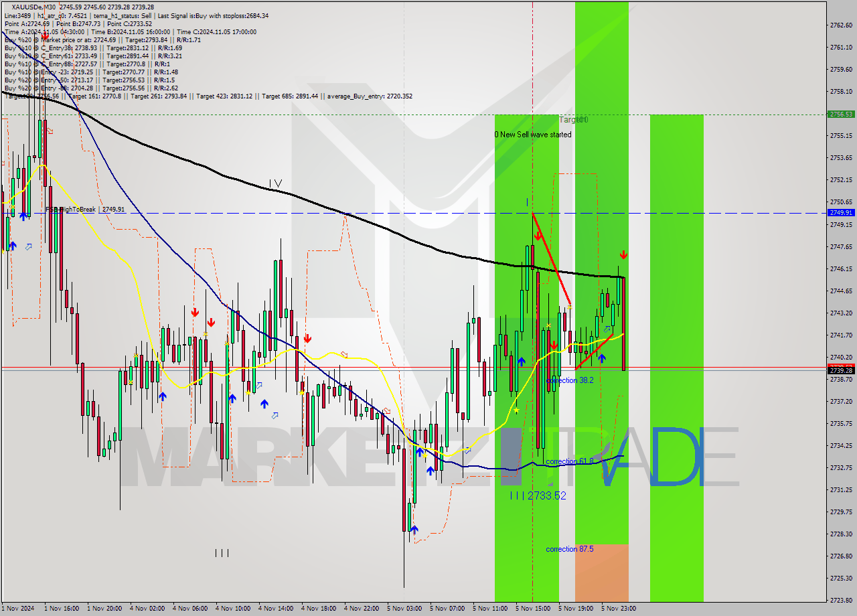Click the '5 Nov 23:00' time axis label
The height and width of the screenshot is (616, 857).
click(x=619, y=609)
